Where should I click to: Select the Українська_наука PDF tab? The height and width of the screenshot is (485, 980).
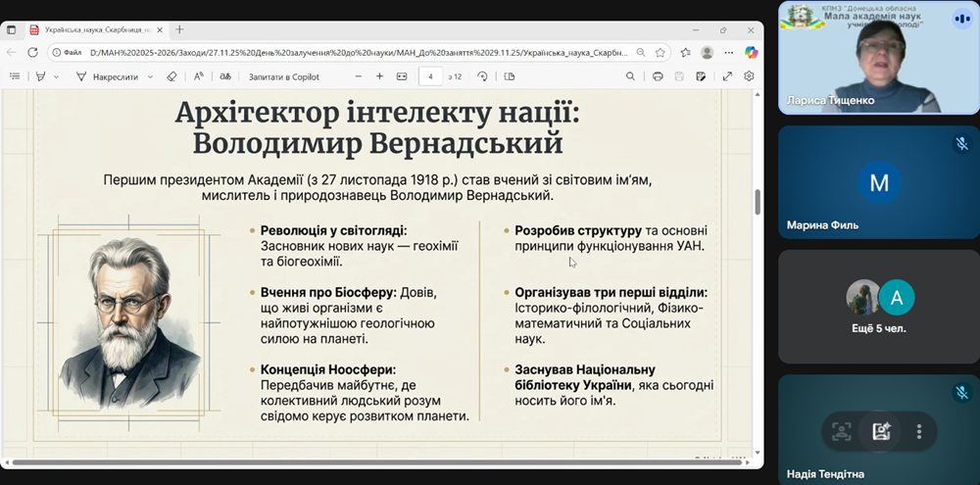coord(96,29)
